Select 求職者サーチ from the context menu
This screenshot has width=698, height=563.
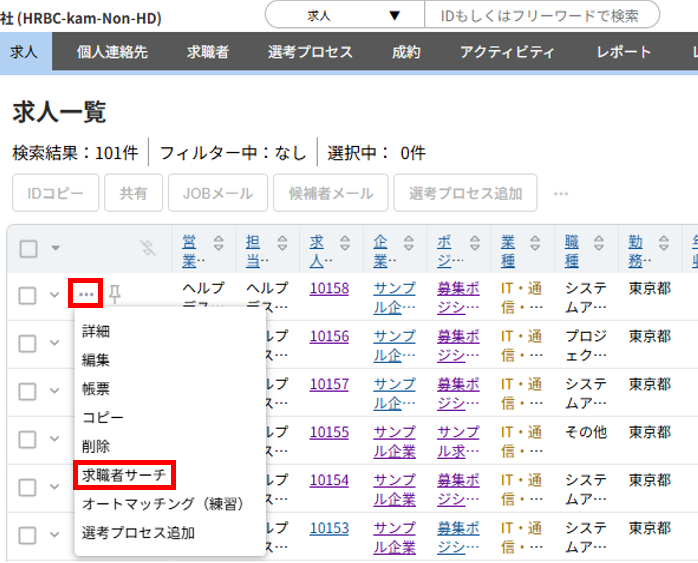click(125, 474)
